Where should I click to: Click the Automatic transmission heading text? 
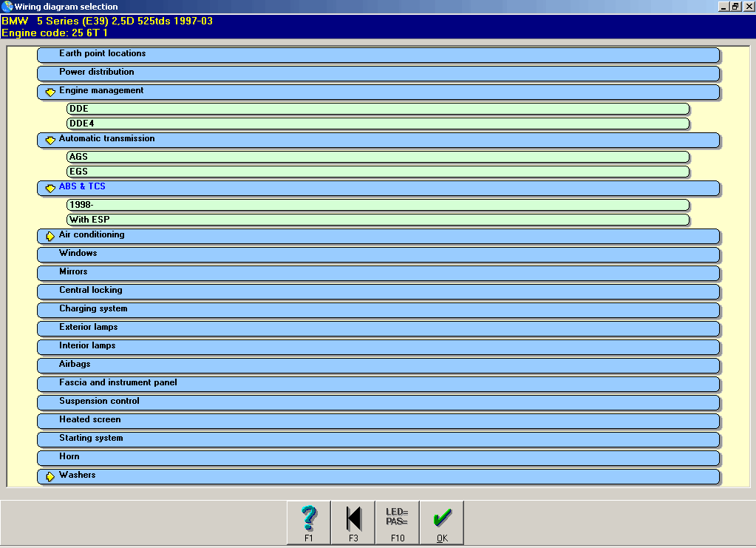point(106,138)
